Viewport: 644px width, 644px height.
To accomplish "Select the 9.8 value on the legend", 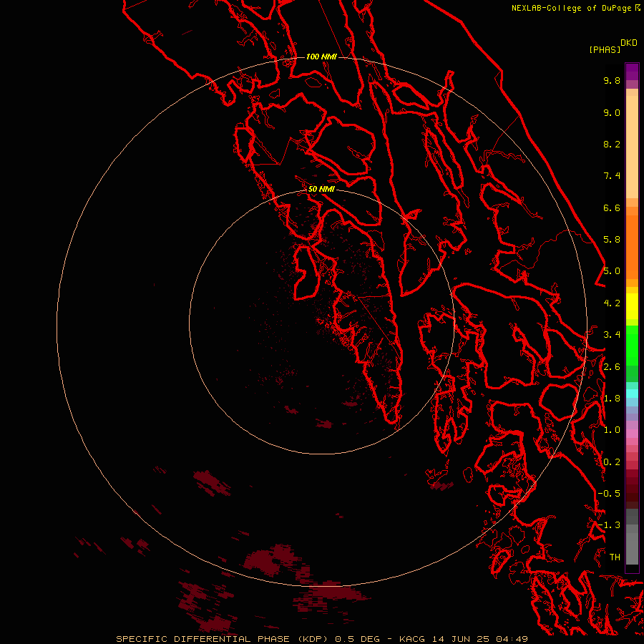I will pyautogui.click(x=612, y=80).
